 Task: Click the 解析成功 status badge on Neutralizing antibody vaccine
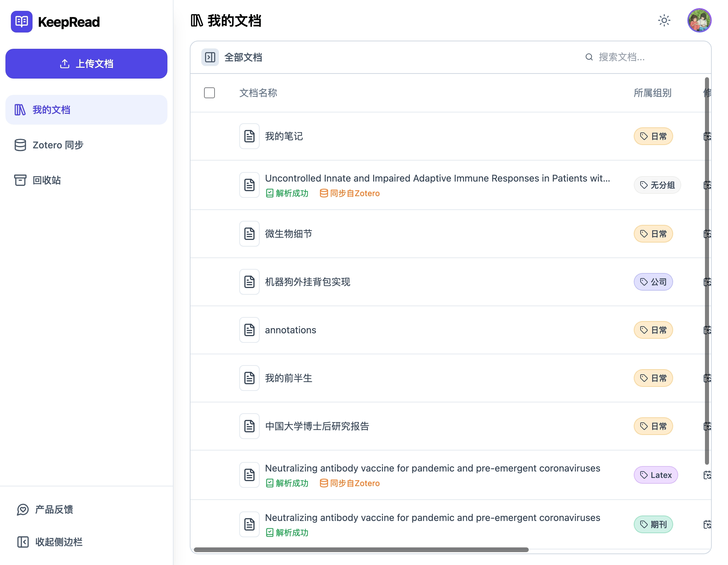(x=287, y=483)
